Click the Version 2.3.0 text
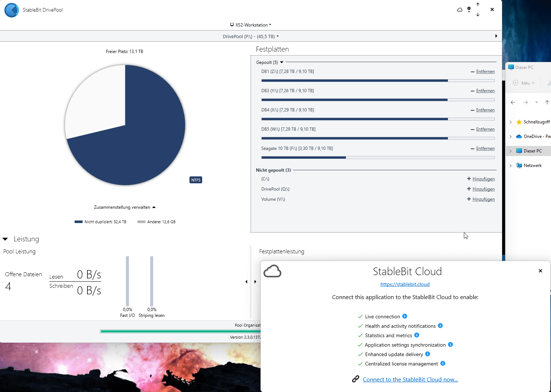The image size is (551, 392). tap(245, 337)
